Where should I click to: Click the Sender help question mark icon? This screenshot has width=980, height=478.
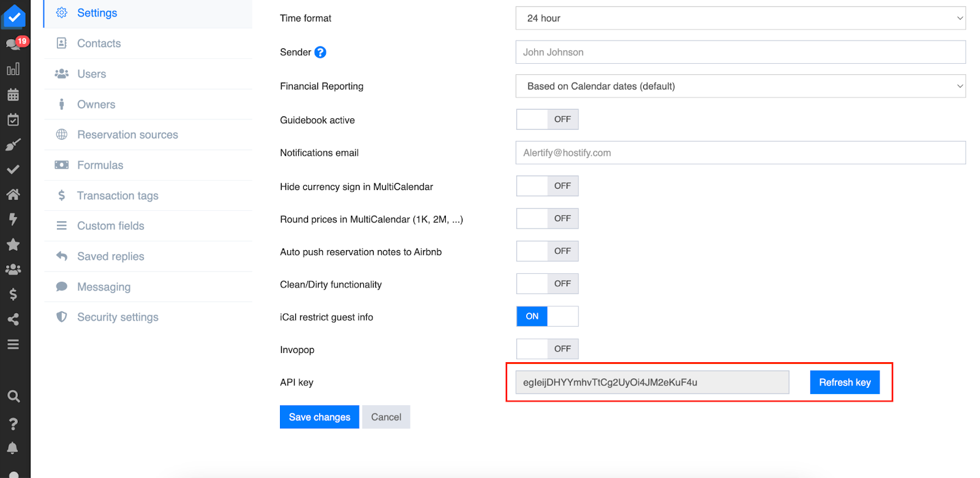[320, 53]
